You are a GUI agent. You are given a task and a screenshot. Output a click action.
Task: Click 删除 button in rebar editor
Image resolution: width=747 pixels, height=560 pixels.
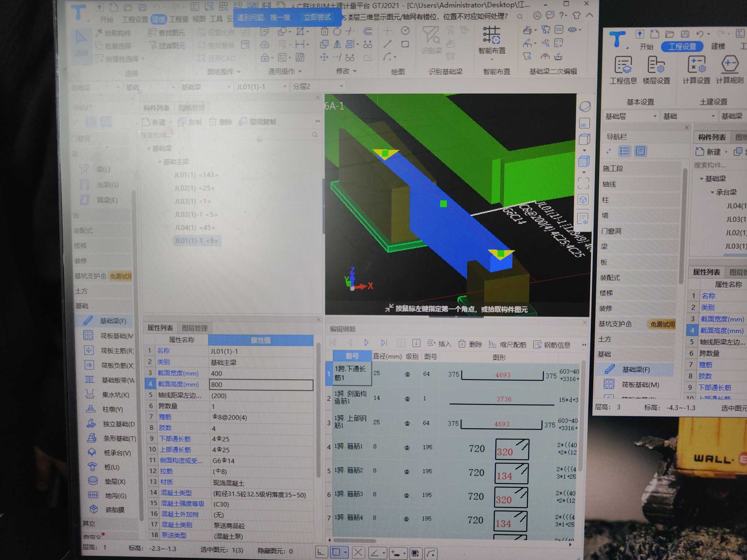[471, 344]
